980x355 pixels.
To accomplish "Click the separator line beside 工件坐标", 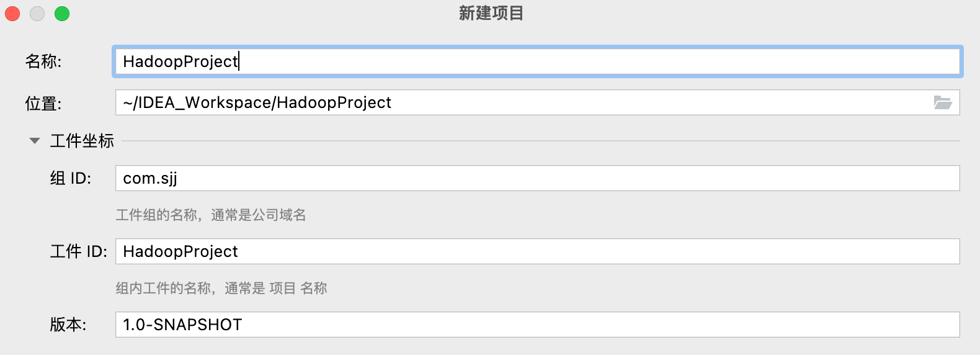I will [x=540, y=141].
